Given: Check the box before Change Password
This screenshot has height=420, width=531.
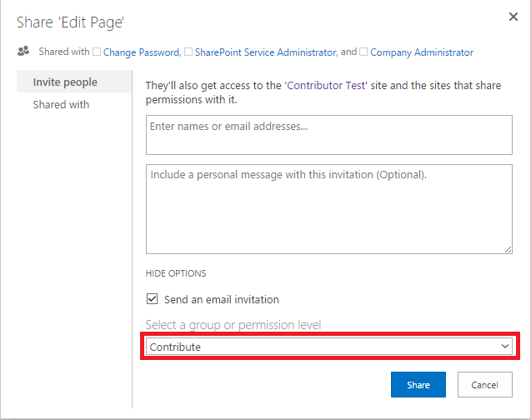Looking at the screenshot, I should click(x=97, y=52).
